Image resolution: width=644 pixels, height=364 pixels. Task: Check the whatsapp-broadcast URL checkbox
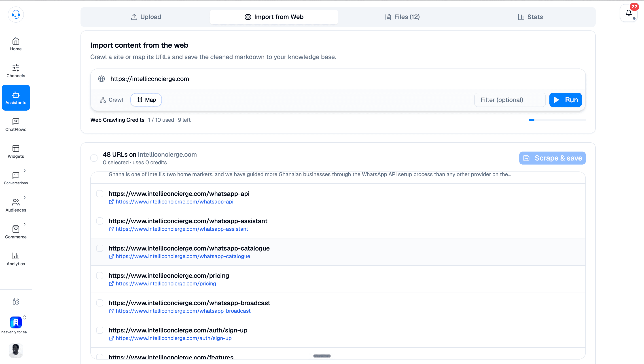pyautogui.click(x=100, y=303)
